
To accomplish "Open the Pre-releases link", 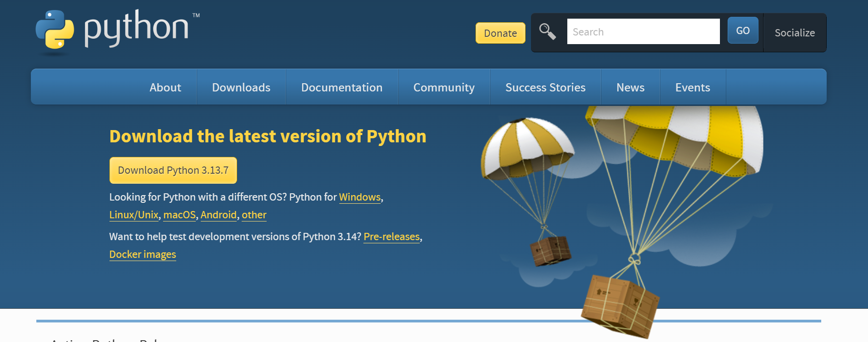I will [392, 236].
